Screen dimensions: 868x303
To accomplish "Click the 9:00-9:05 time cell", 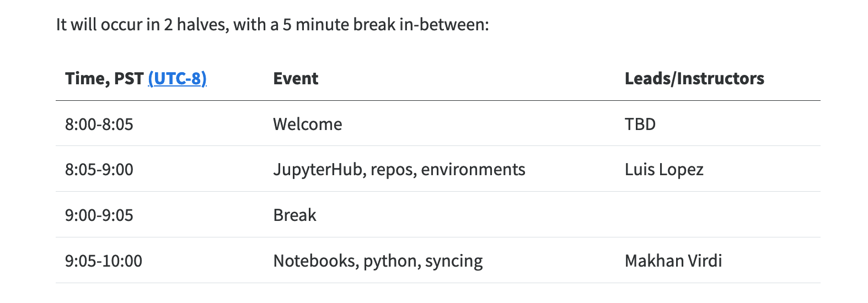I will click(99, 215).
